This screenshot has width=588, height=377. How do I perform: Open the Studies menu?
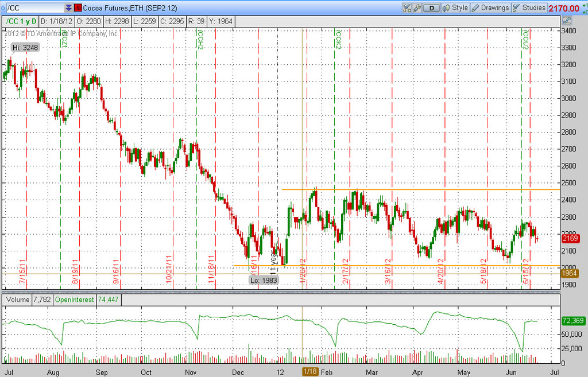[x=529, y=8]
